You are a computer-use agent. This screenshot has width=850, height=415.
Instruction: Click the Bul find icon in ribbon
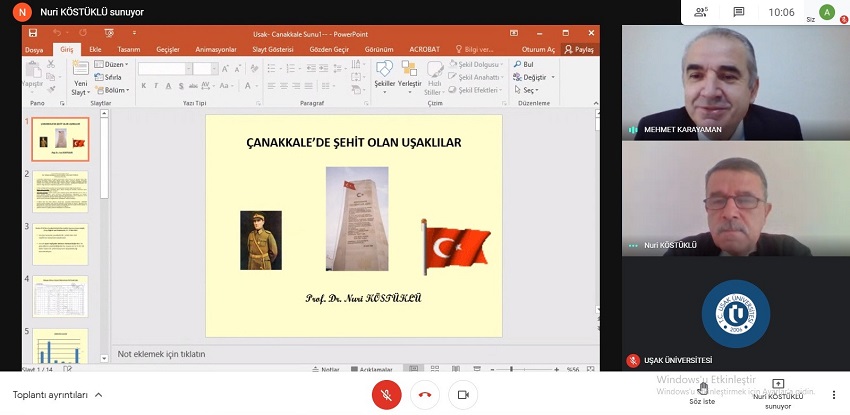[x=523, y=64]
